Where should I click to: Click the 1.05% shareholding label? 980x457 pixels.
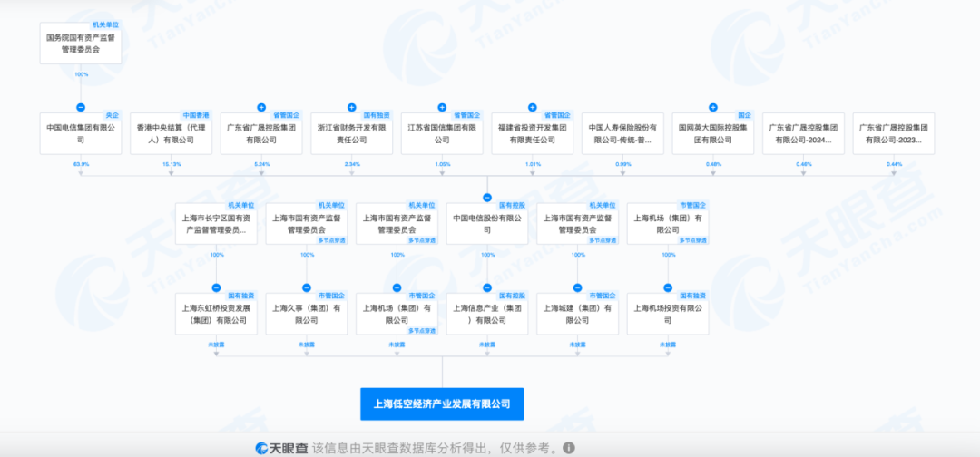click(442, 164)
